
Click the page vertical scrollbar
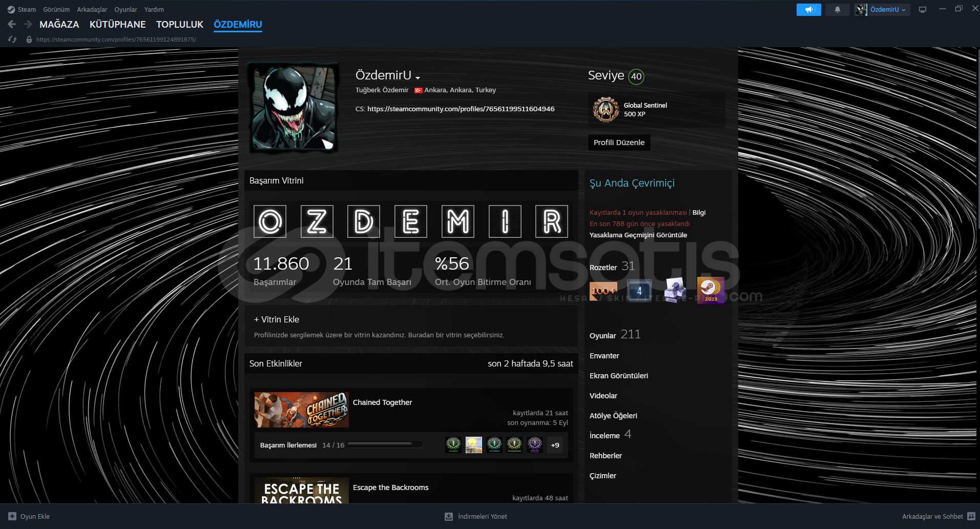coord(979,138)
